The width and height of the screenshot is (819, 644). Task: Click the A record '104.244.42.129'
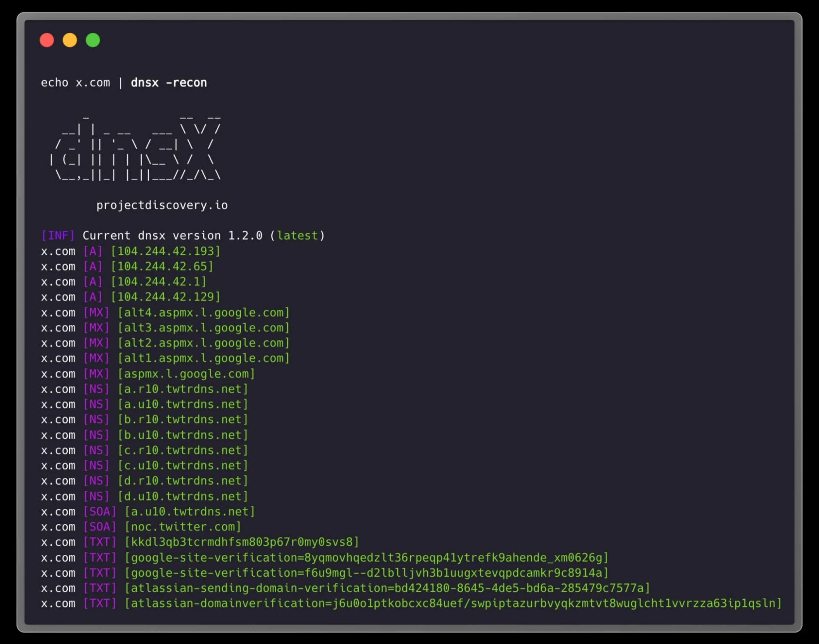point(166,297)
